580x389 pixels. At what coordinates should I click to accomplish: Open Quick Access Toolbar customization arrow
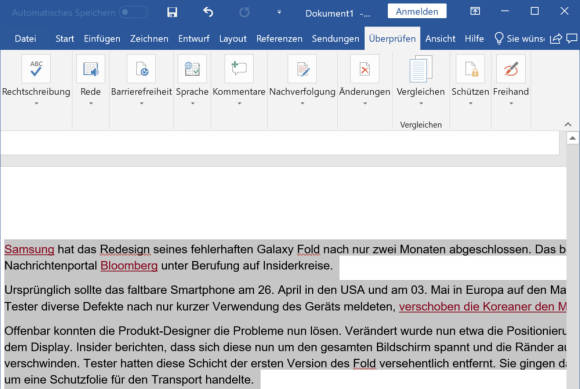point(279,13)
